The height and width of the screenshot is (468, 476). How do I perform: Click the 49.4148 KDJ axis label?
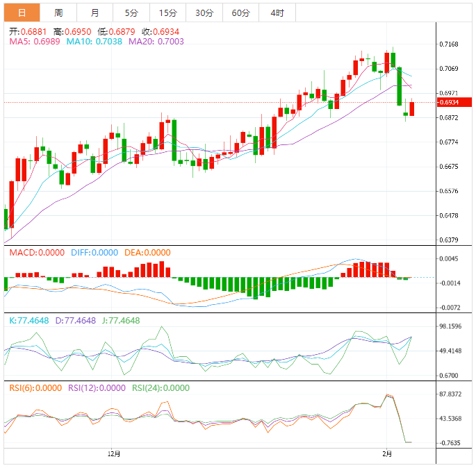point(450,351)
